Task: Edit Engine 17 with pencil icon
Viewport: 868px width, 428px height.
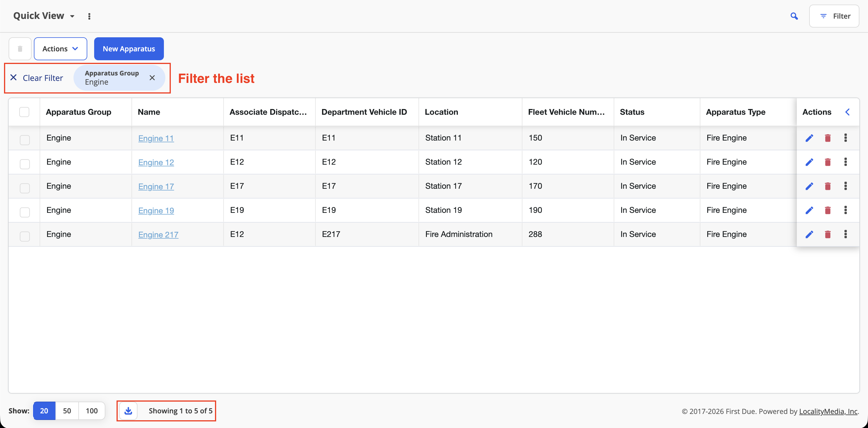Action: (x=809, y=186)
